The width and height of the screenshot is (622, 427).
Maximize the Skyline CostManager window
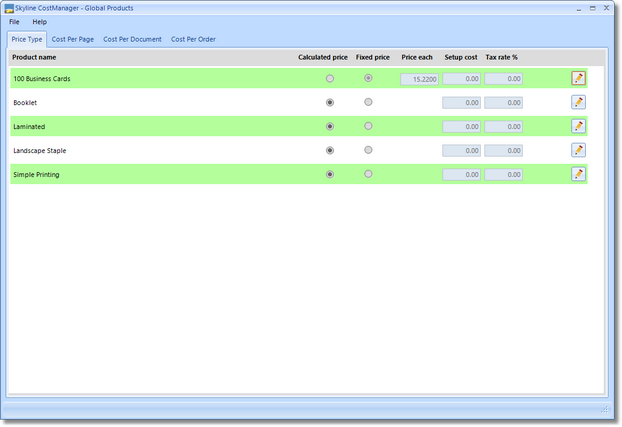click(x=592, y=8)
